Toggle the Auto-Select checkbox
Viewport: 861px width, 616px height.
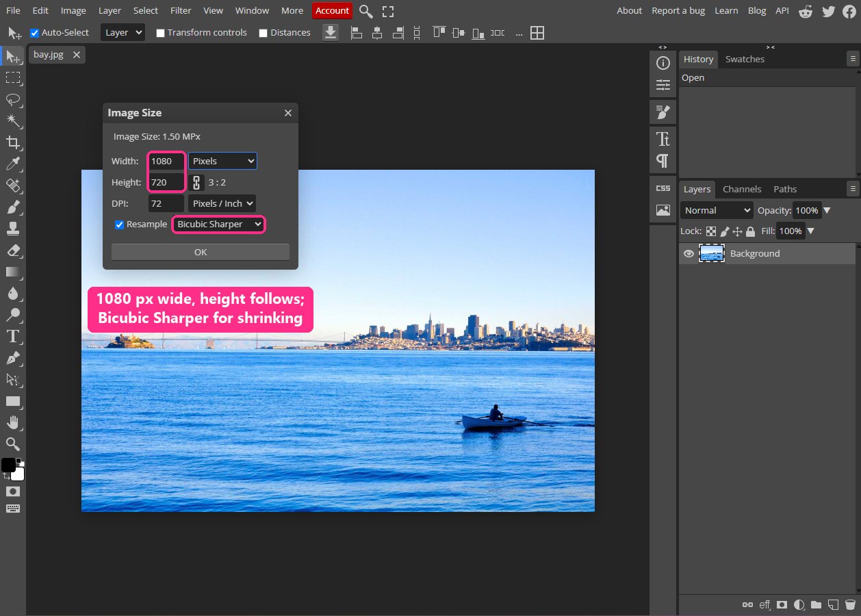click(x=34, y=33)
